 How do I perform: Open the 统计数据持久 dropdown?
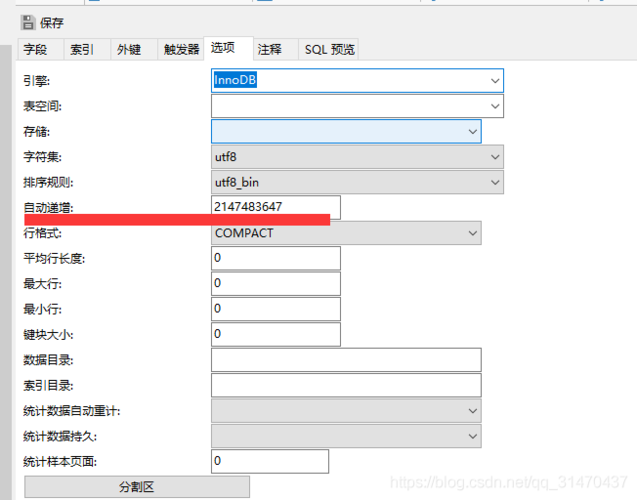346,436
